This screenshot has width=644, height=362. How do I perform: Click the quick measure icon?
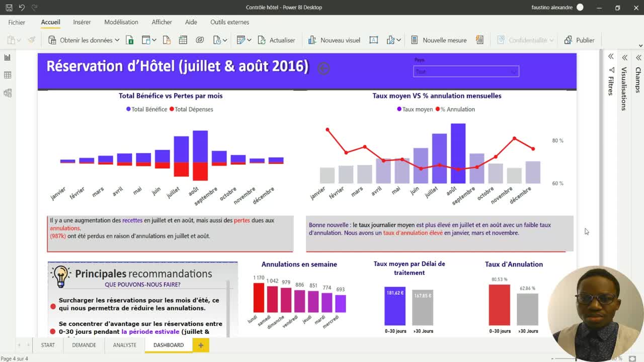point(479,40)
